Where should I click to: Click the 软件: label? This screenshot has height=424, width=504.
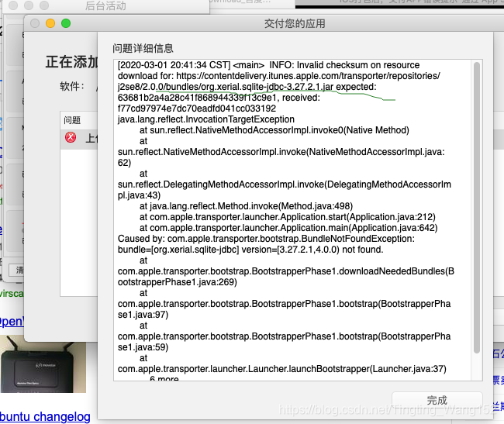[x=72, y=86]
